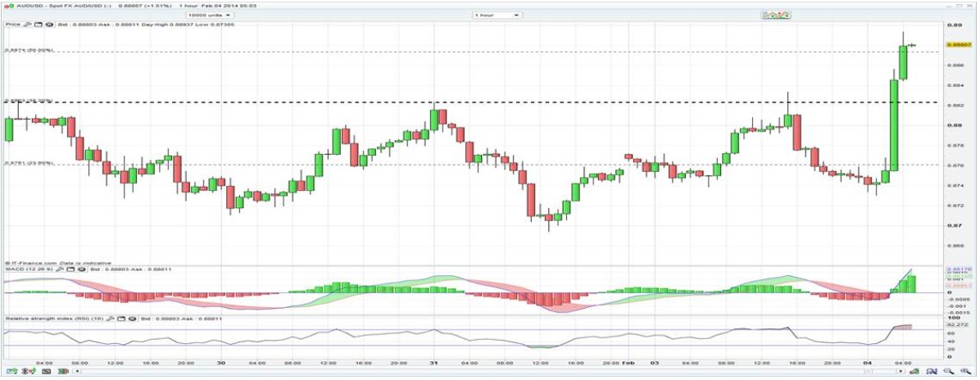This screenshot has height=380, width=980.
Task: Click the small dot button beside bottom-left icons
Action: pyautogui.click(x=77, y=371)
